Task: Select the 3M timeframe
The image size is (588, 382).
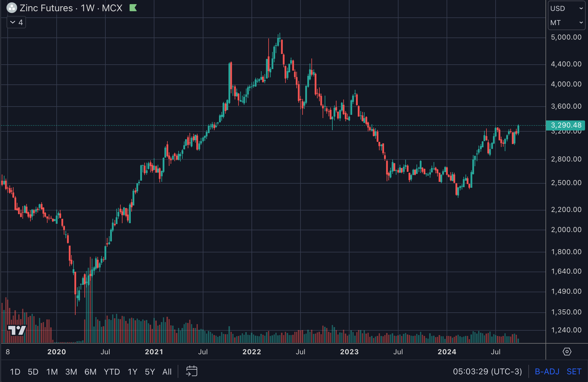Action: click(71, 372)
